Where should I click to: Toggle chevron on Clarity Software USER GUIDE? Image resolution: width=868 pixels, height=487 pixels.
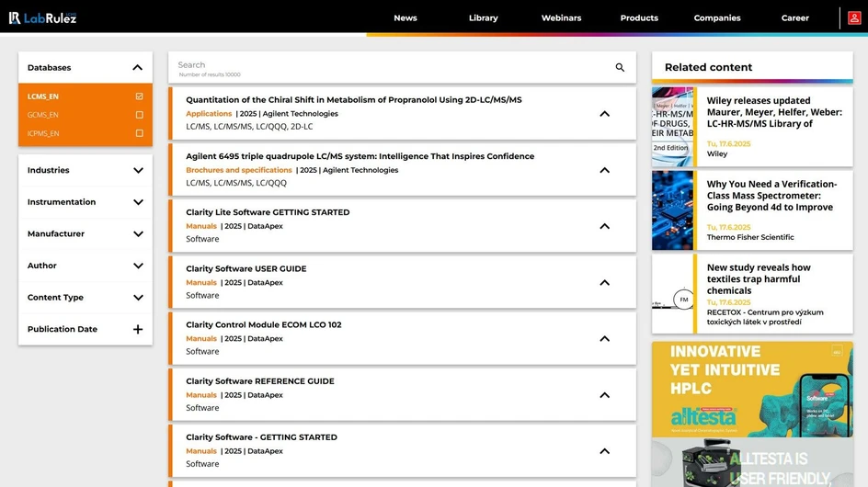coord(604,282)
